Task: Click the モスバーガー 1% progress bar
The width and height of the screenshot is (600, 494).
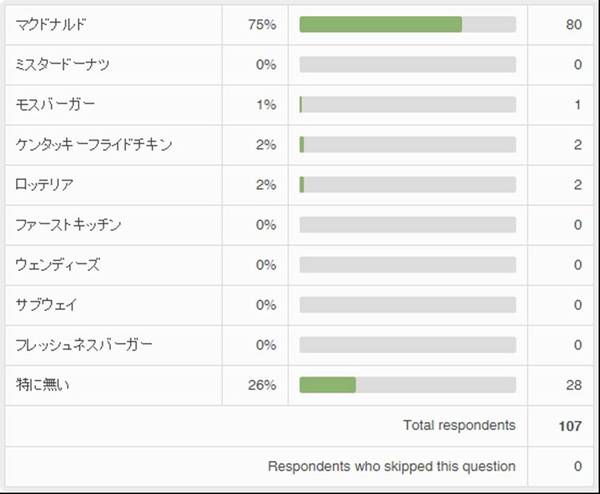Action: pyautogui.click(x=407, y=105)
